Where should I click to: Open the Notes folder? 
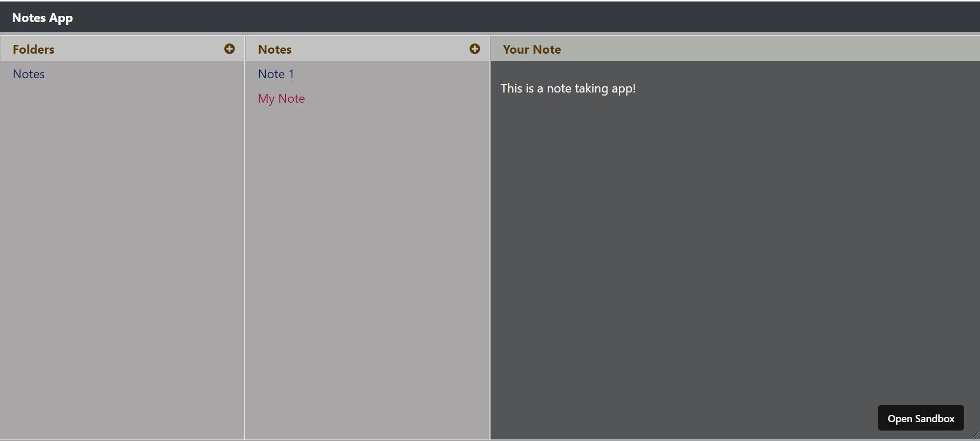(x=29, y=74)
